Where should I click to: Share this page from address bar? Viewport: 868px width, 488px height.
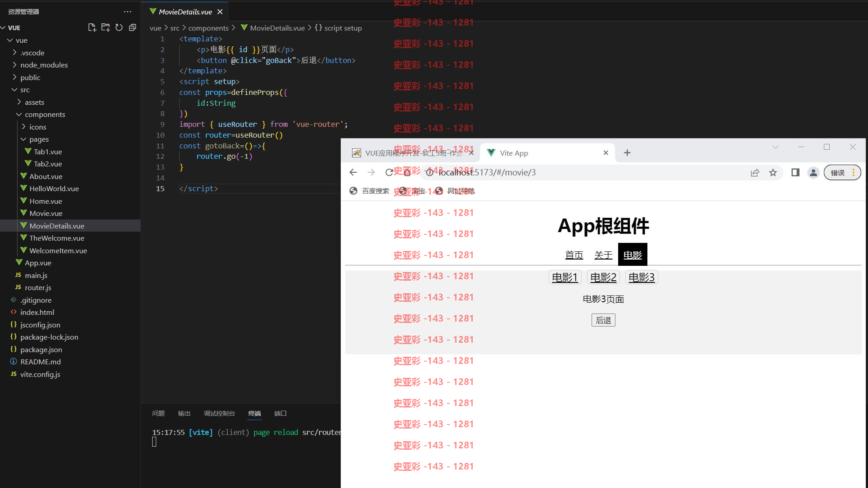pos(755,172)
